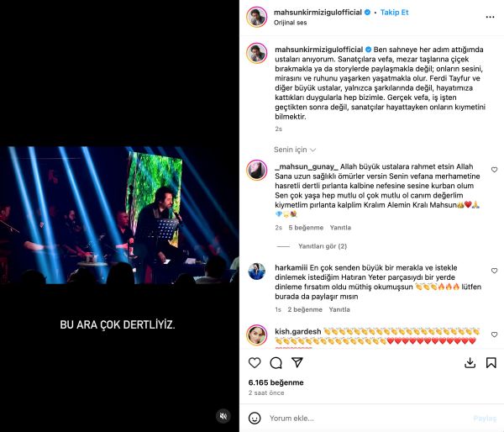Open the 6.165 beğenme likes list
504x432 pixels.
276,382
